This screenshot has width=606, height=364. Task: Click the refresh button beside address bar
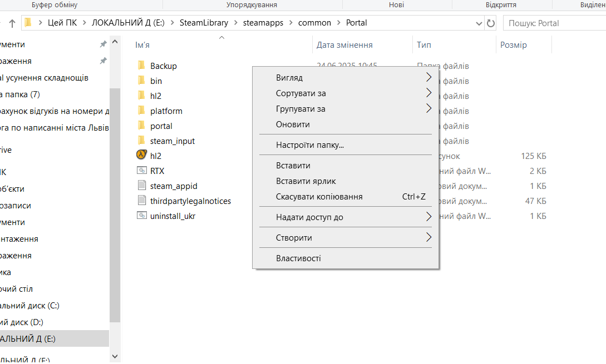point(490,23)
